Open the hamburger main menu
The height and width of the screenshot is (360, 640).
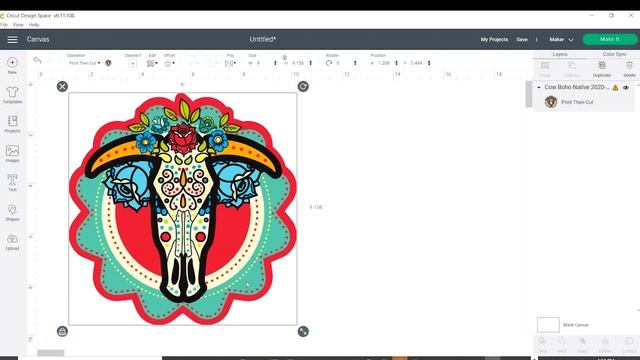pos(12,40)
